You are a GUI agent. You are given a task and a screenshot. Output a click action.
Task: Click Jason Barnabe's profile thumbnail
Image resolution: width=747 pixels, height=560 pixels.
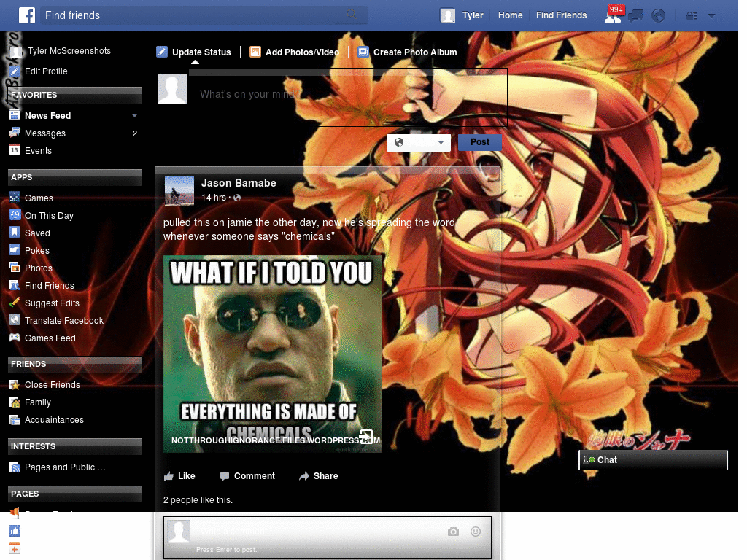[x=179, y=190]
